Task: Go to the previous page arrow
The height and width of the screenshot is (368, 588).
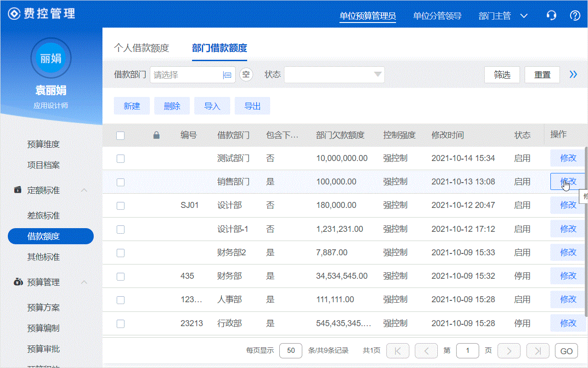Action: pyautogui.click(x=426, y=351)
